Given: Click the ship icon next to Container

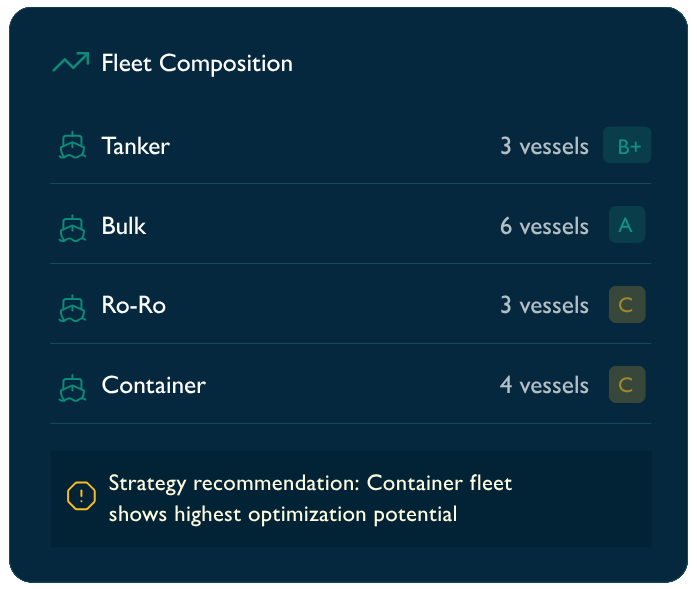Looking at the screenshot, I should [72, 388].
